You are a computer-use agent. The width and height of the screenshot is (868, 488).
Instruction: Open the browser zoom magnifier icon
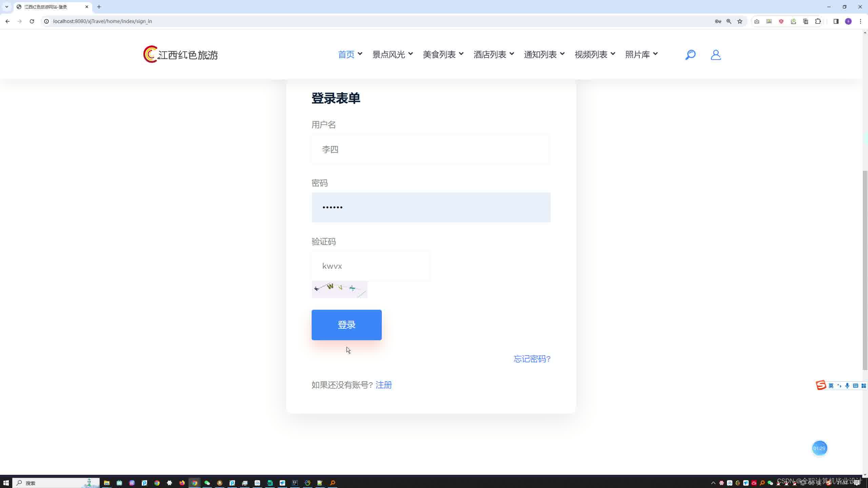[729, 21]
